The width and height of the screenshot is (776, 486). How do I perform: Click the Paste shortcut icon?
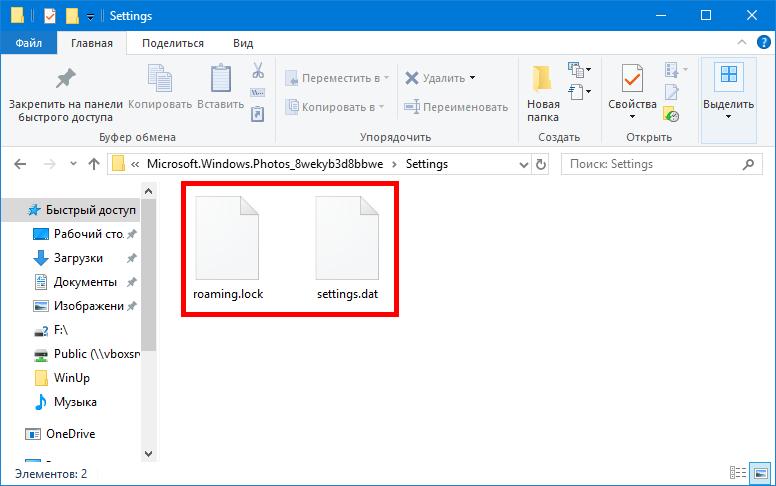[x=258, y=114]
